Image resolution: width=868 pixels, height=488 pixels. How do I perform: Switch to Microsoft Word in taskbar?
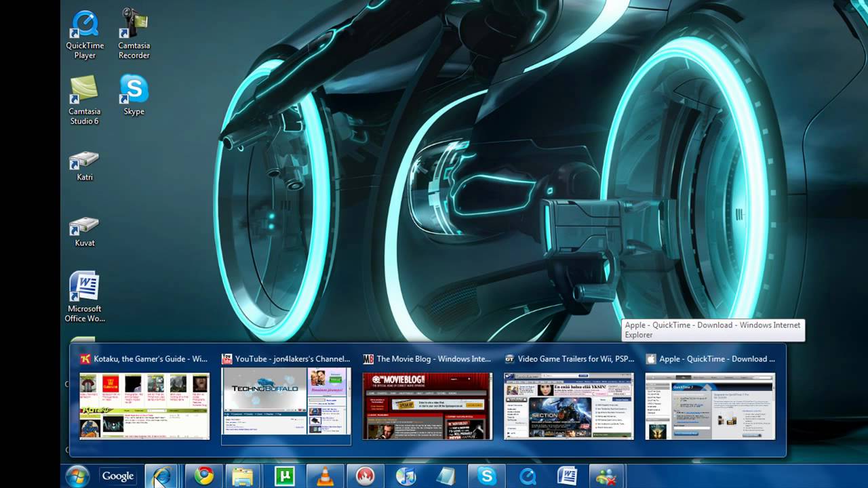pyautogui.click(x=567, y=476)
